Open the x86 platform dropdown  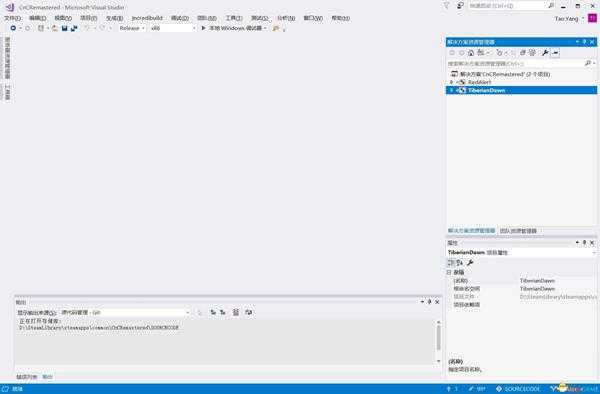coord(172,28)
